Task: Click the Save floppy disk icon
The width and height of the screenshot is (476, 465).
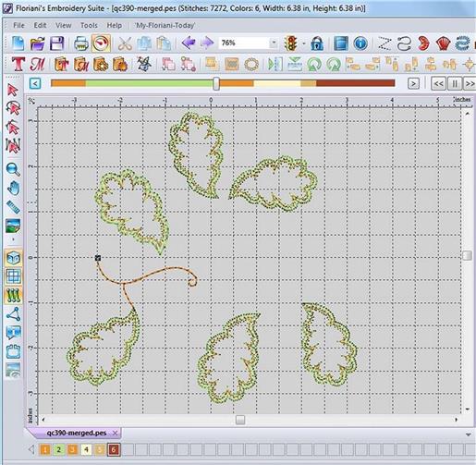Action: [x=57, y=43]
